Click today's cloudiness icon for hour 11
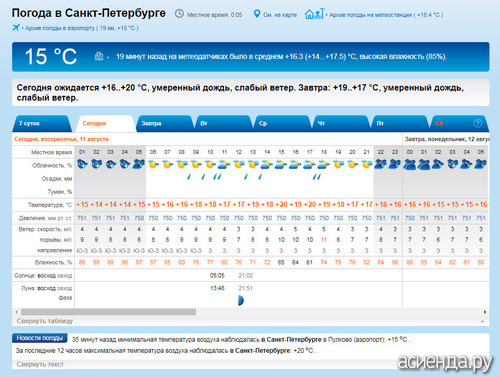The width and height of the screenshot is (500, 377). (224, 164)
